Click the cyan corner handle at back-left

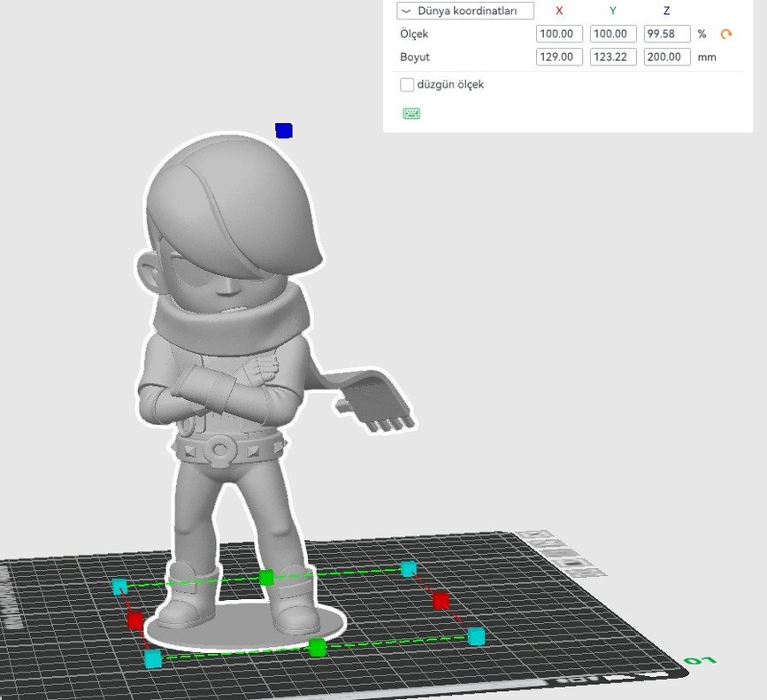(x=119, y=586)
